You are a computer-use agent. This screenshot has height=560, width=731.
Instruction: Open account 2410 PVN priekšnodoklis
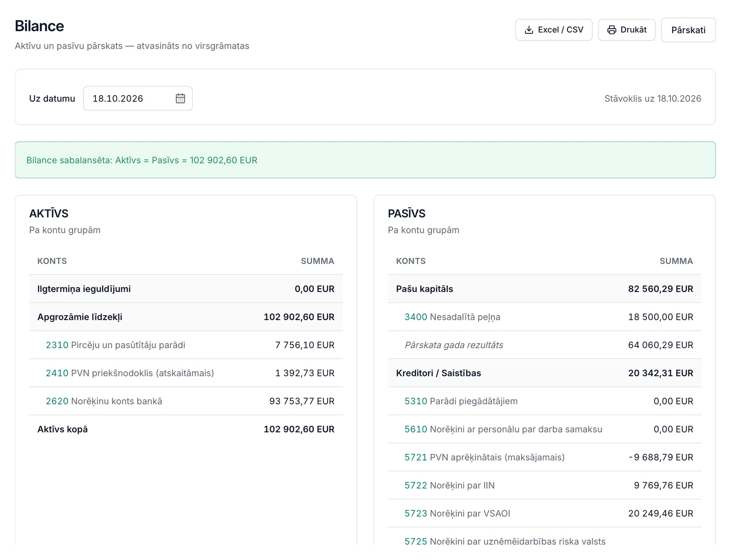pos(130,373)
